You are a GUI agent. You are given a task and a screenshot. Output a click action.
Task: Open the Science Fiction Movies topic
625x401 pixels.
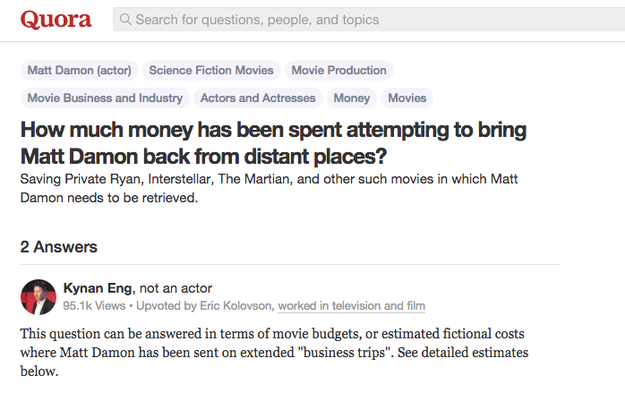click(211, 71)
